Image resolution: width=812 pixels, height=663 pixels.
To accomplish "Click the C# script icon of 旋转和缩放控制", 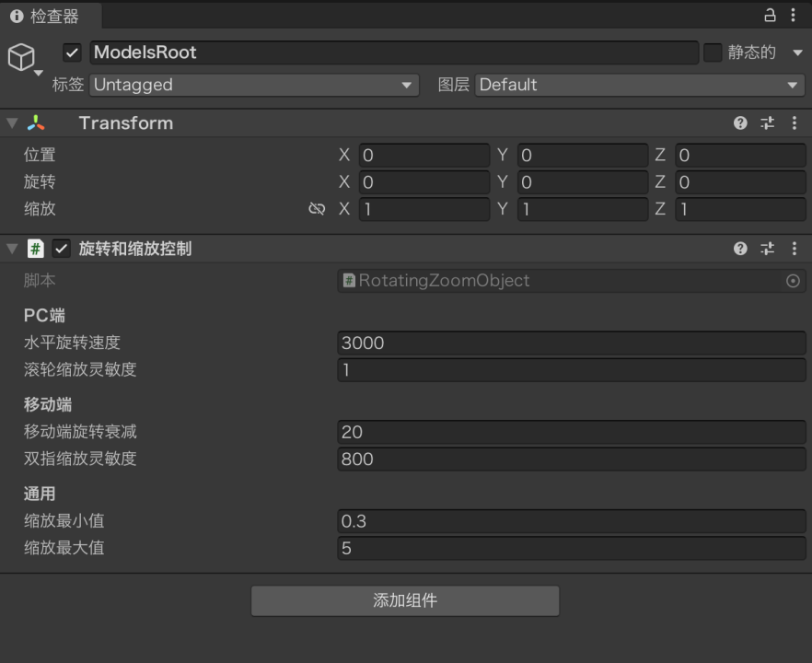I will click(35, 249).
